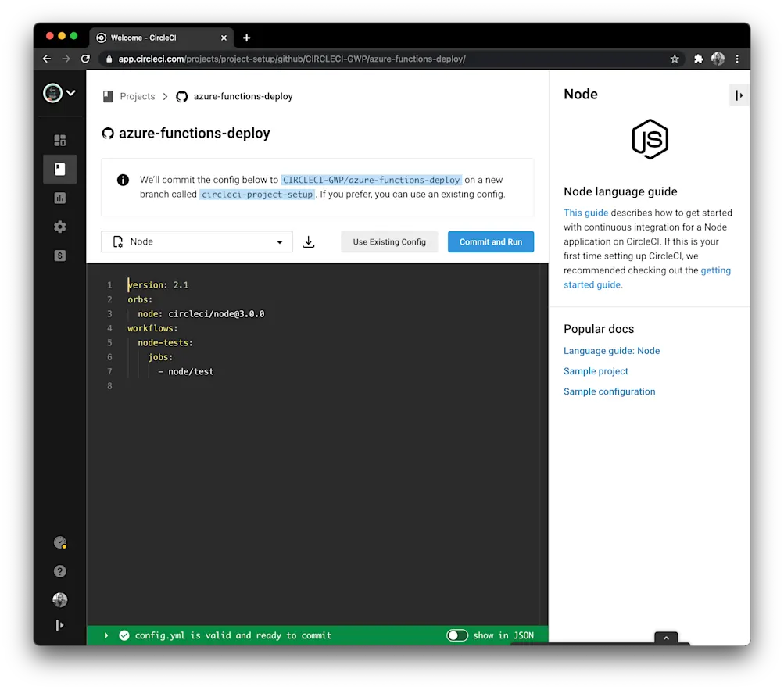Screen dimensions: 784x690
Task: Select the Projects icon in the sidebar
Action: pos(60,169)
